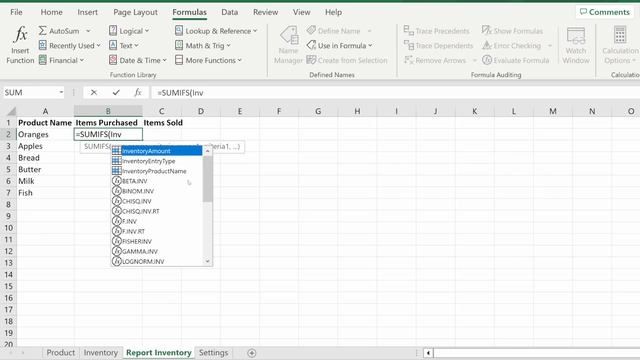Choose BETA.INV function suggestion
640x360 pixels.
[x=157, y=181]
